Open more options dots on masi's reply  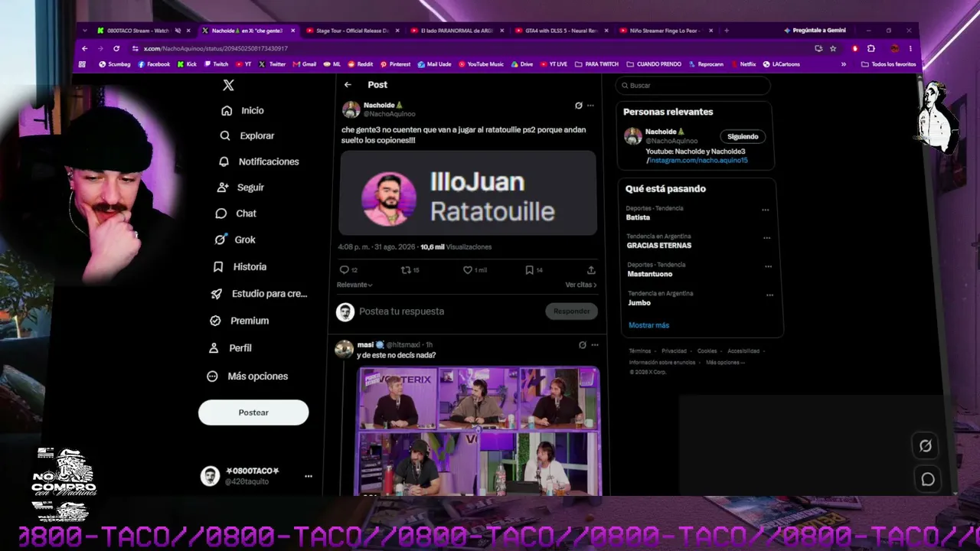click(x=595, y=345)
